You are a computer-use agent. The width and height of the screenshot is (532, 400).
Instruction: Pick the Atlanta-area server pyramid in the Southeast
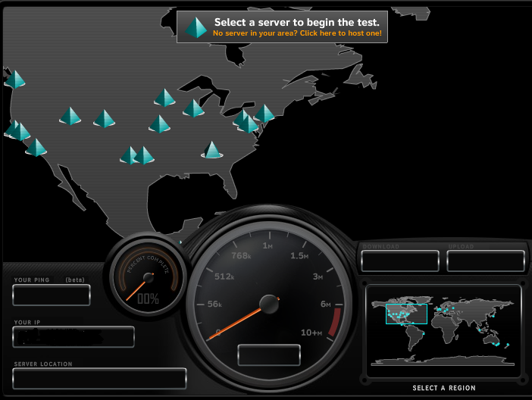212,150
